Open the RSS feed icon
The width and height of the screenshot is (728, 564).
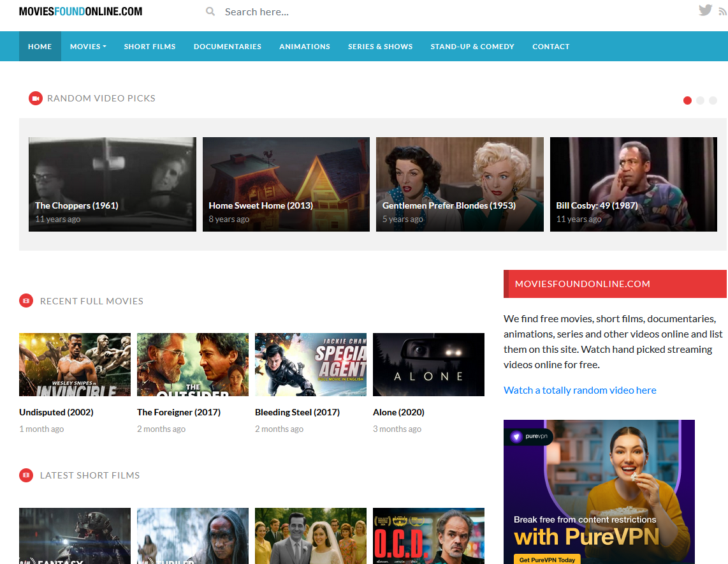pos(723,12)
